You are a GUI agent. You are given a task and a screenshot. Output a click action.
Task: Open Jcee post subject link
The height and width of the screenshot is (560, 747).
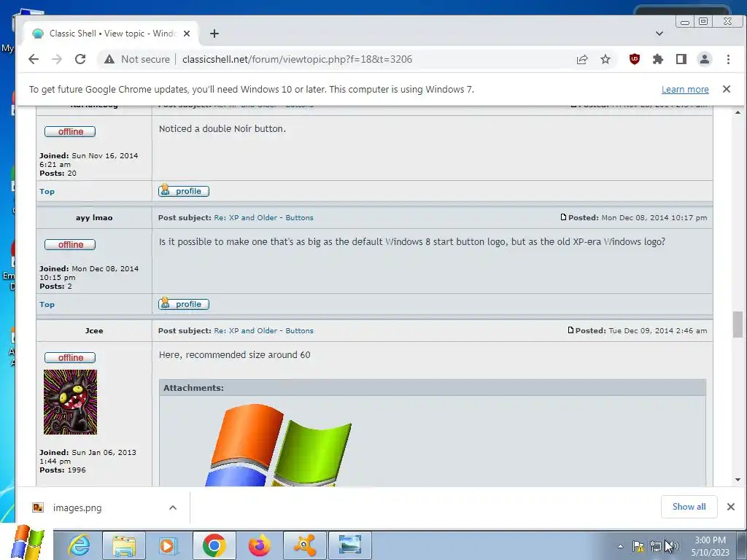[263, 330]
